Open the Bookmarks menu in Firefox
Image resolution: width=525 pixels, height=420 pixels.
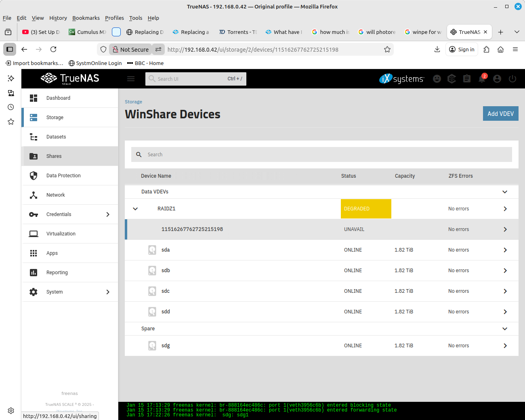point(86,18)
